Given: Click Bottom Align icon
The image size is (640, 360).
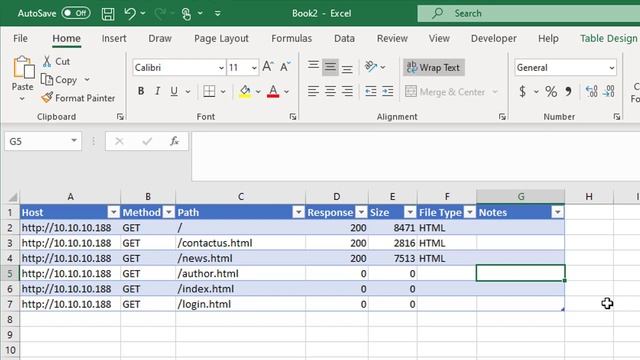Looking at the screenshot, I should 347,69.
